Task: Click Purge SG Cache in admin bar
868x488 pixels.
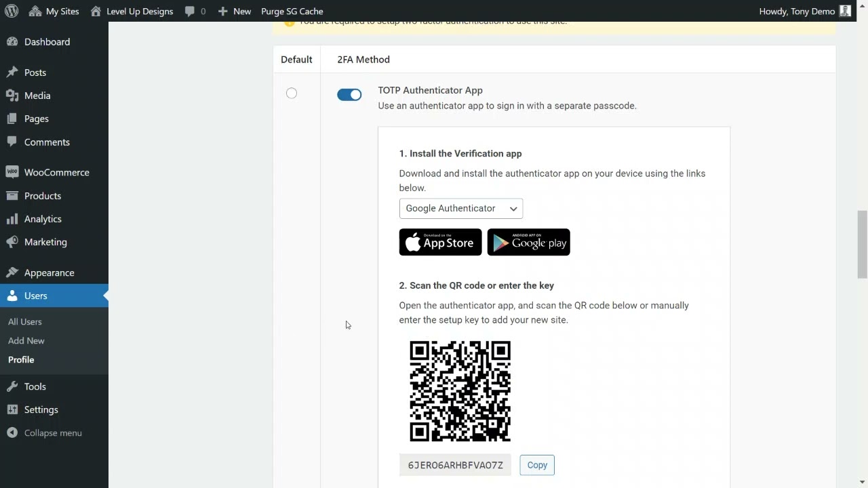Action: point(292,11)
